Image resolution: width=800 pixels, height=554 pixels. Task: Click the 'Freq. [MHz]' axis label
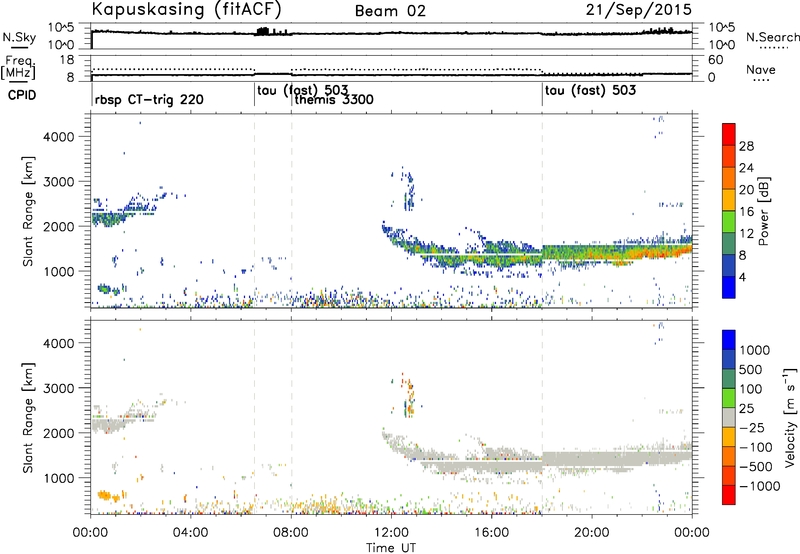[18, 68]
